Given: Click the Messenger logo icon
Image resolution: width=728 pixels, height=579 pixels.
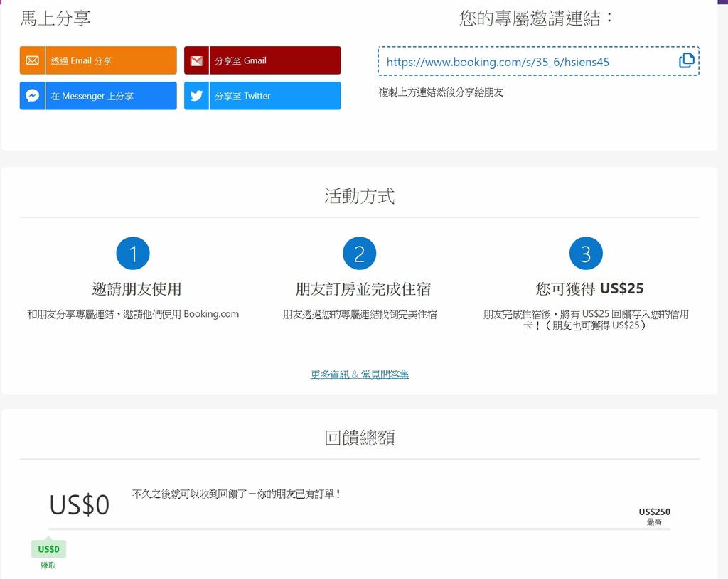Looking at the screenshot, I should (x=32, y=96).
